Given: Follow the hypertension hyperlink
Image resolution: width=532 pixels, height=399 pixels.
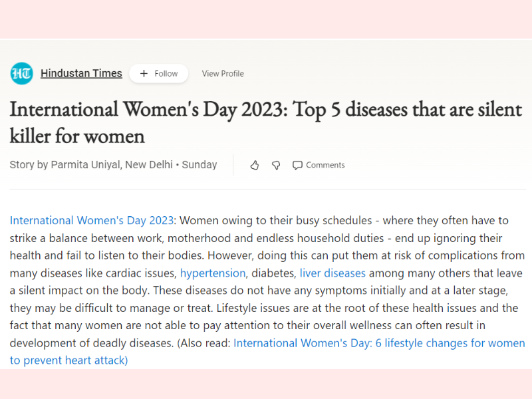Looking at the screenshot, I should click(213, 273).
